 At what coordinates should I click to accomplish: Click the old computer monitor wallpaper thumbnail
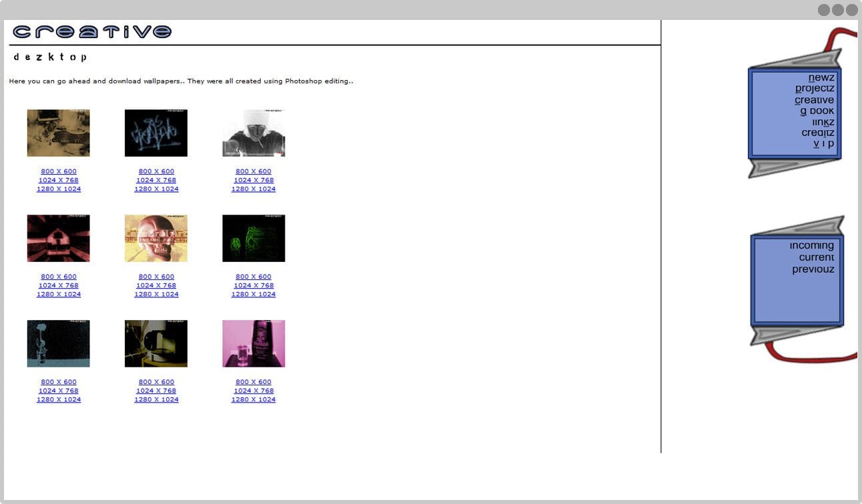click(156, 343)
